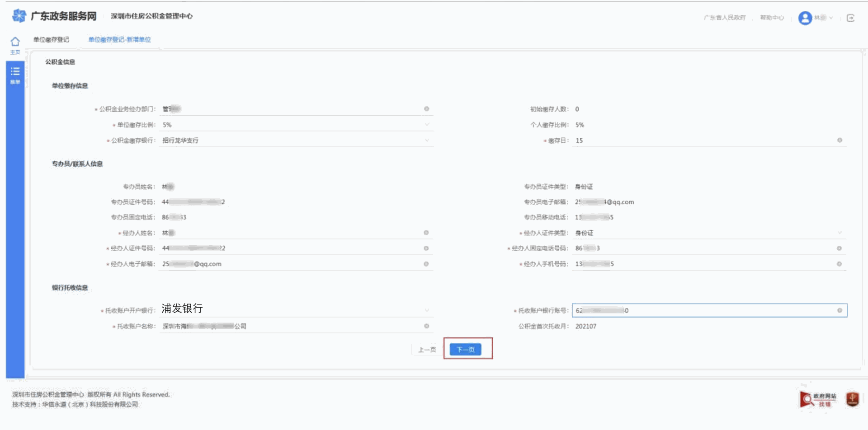This screenshot has width=868, height=430.
Task: Expand the 单位缴存比例 dropdown
Action: 426,125
